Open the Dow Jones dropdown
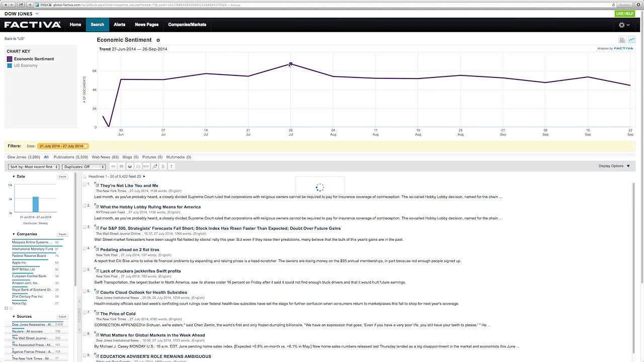Viewport: 644px width, 362px height. [x=22, y=14]
